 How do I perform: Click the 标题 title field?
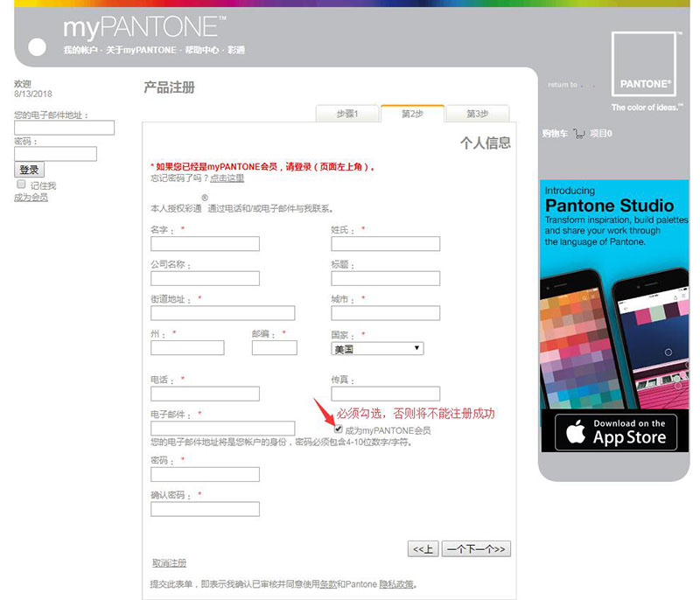coord(385,278)
